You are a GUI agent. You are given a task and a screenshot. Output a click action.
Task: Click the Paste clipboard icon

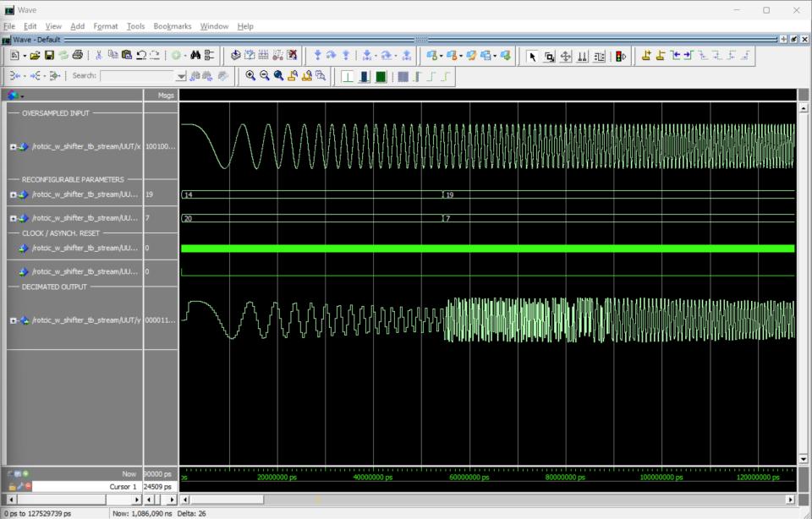[126, 56]
